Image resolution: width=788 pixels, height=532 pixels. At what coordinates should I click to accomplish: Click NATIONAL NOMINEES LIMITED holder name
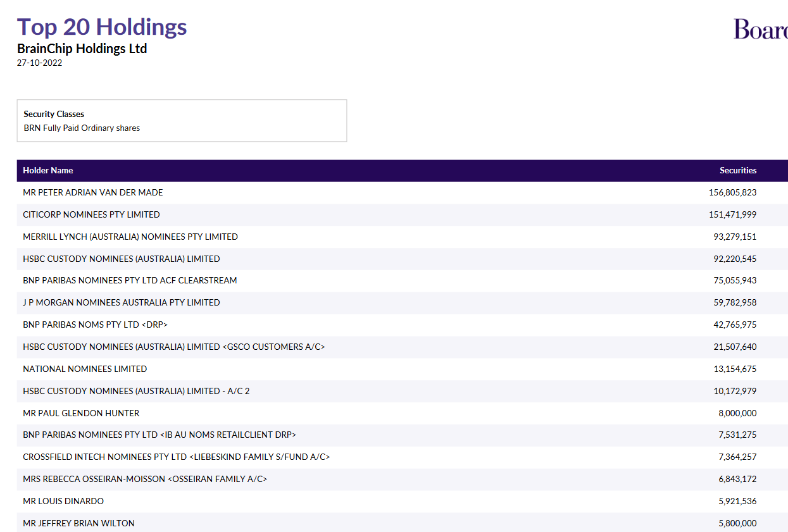(x=85, y=369)
